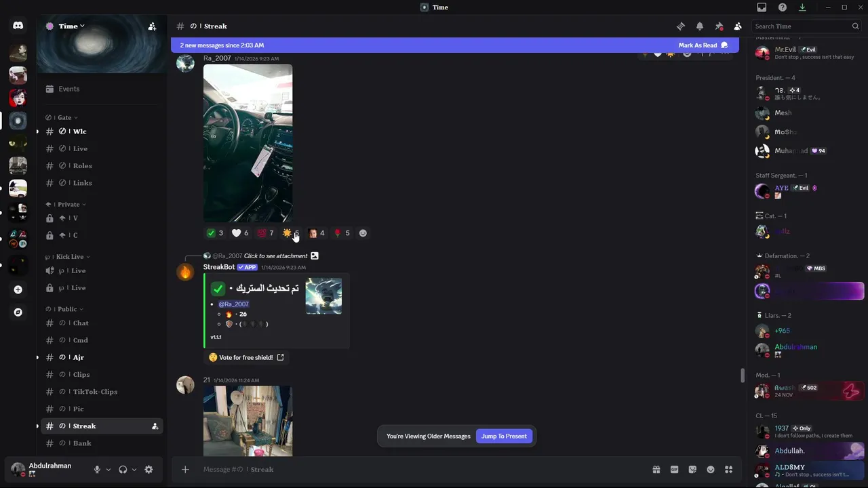868x488 pixels.
Task: Click the @Ra_2007 mention in StreakBot embed
Action: coord(233,304)
